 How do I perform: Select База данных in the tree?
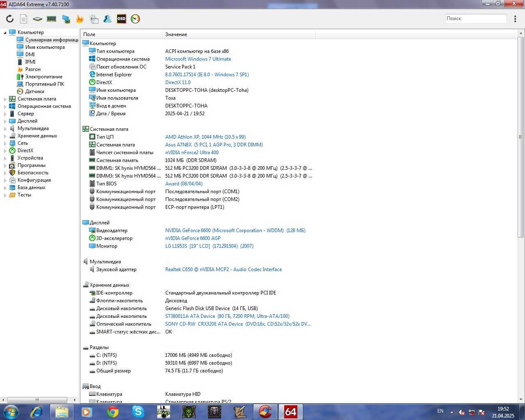pos(32,187)
